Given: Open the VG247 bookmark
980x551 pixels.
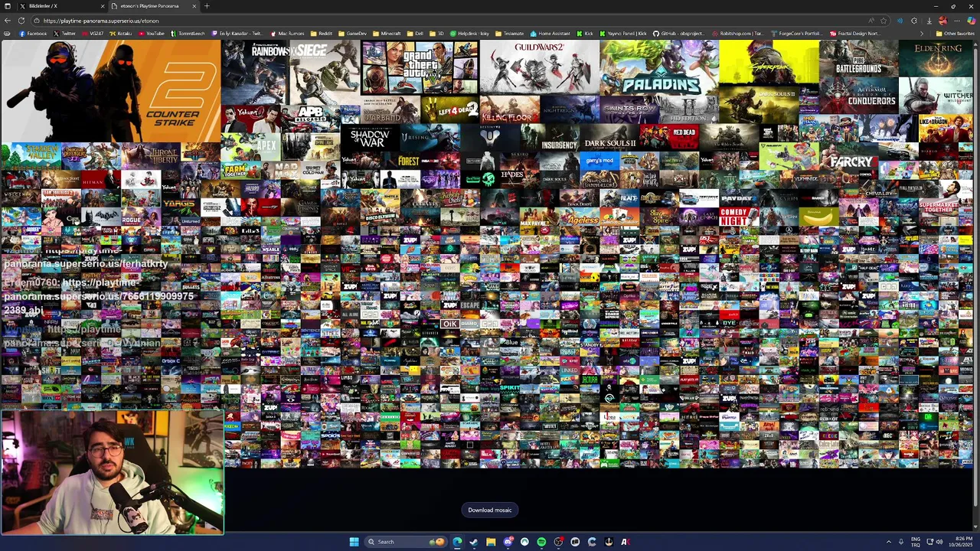Looking at the screenshot, I should click(93, 34).
